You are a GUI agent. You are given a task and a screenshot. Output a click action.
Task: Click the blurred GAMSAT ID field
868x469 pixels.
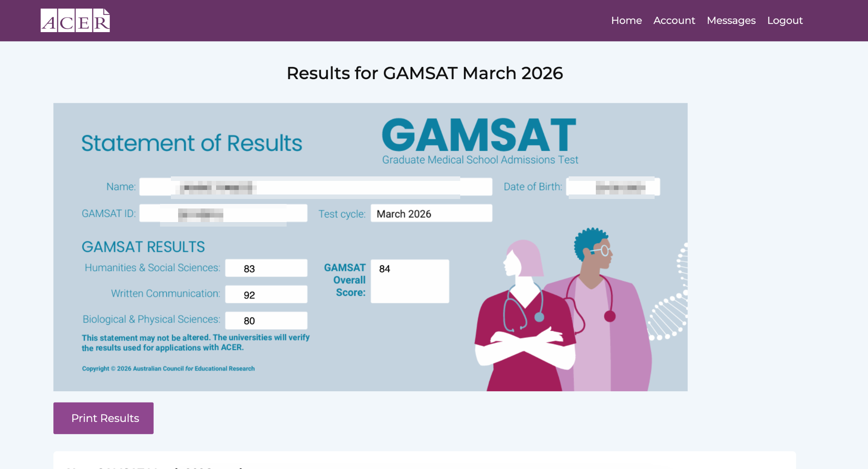[223, 213]
